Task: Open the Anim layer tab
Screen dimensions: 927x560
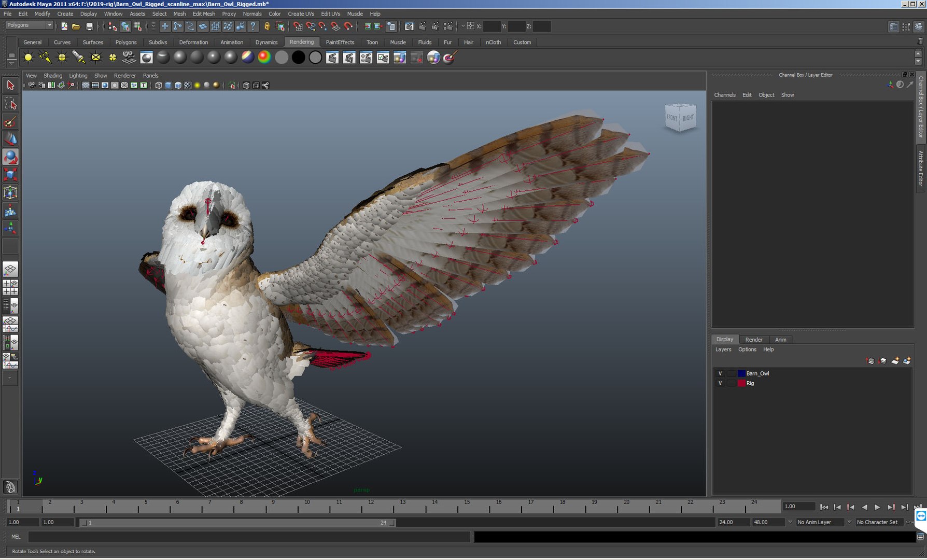Action: [x=781, y=340]
